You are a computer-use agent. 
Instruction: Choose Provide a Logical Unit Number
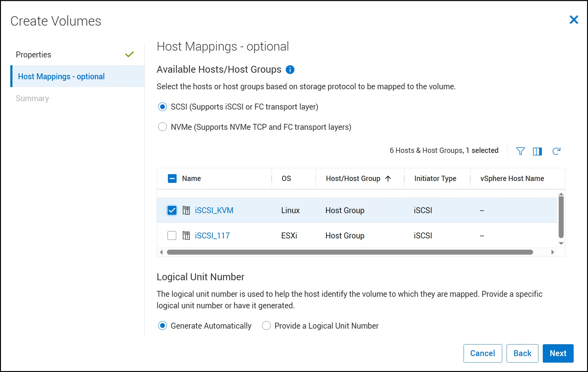pyautogui.click(x=266, y=326)
